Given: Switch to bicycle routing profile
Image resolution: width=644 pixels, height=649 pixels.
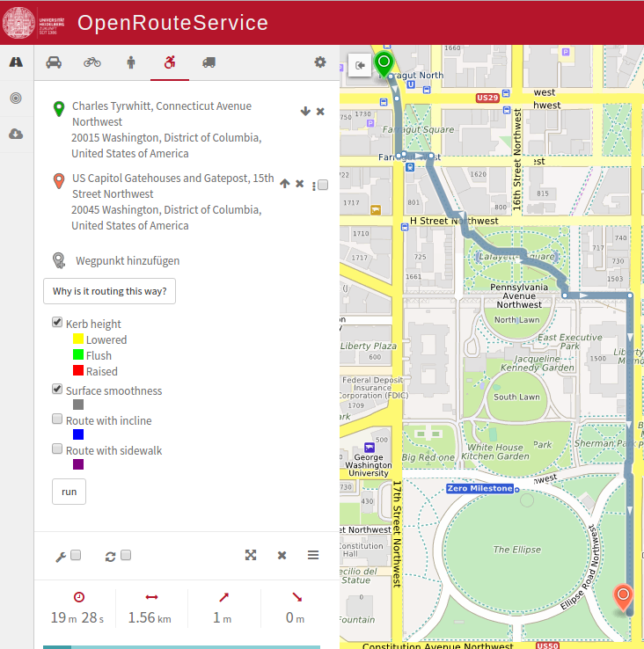Looking at the screenshot, I should [92, 62].
